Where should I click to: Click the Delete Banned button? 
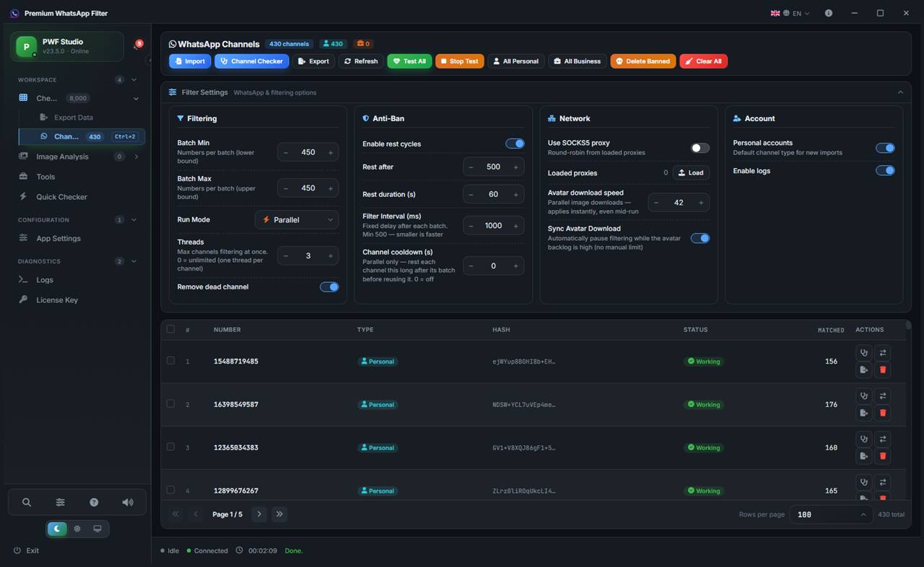(643, 61)
